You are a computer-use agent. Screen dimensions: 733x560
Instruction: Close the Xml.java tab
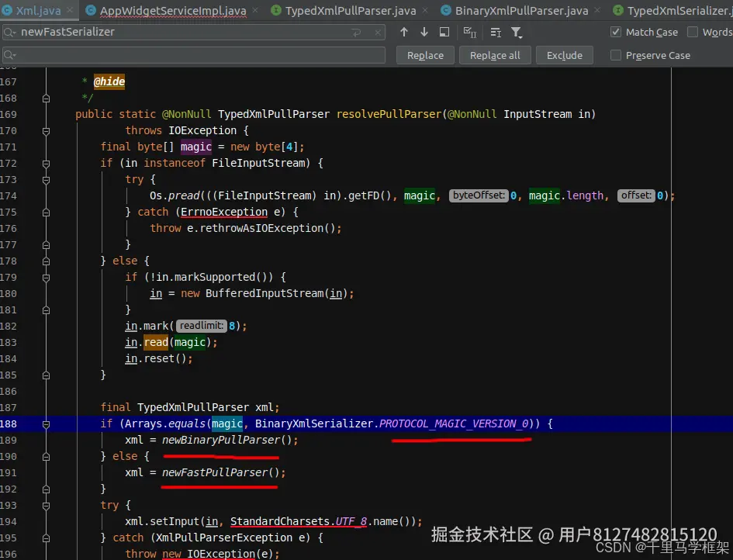[x=70, y=10]
